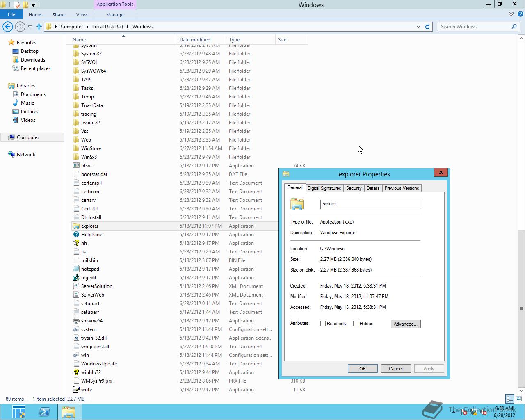Expand the Local Disk (C:) breadcrumb arrow
Image resolution: width=525 pixels, height=420 pixels.
[x=128, y=27]
